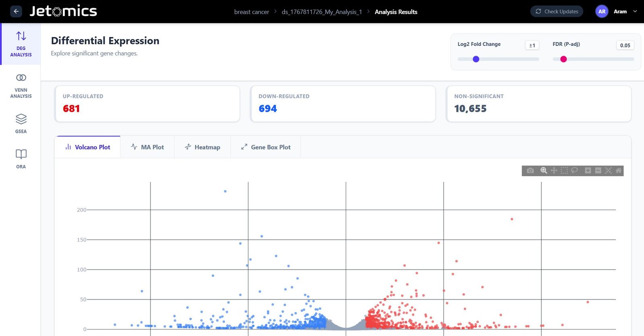The image size is (644, 336).
Task: Open the Venn Analysis section
Action: [21, 86]
